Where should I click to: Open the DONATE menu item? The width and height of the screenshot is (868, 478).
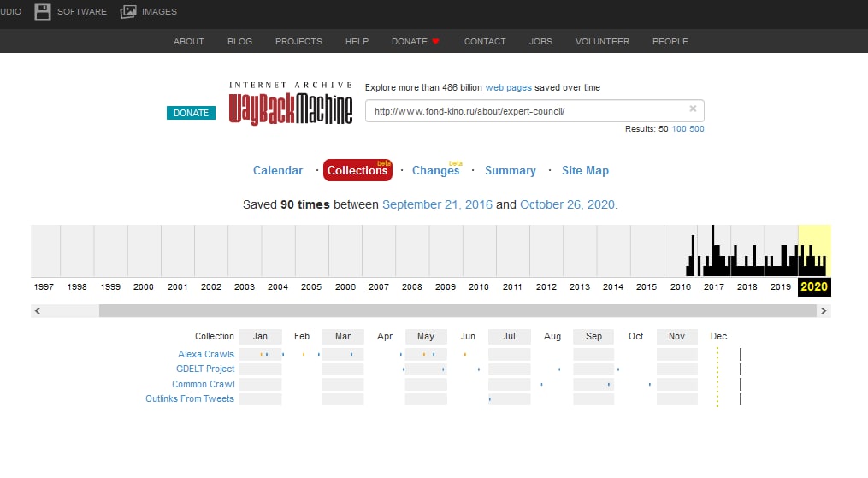[x=410, y=42]
